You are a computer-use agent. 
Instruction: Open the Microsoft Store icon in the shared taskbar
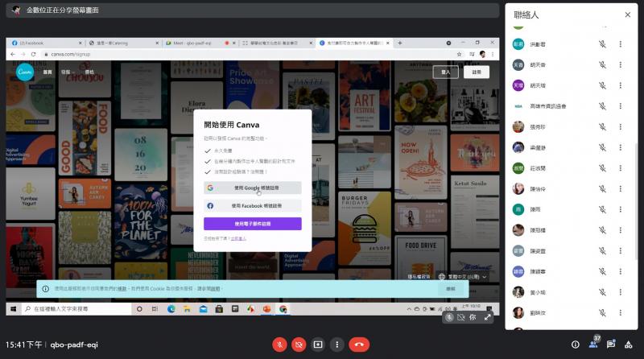point(219,309)
